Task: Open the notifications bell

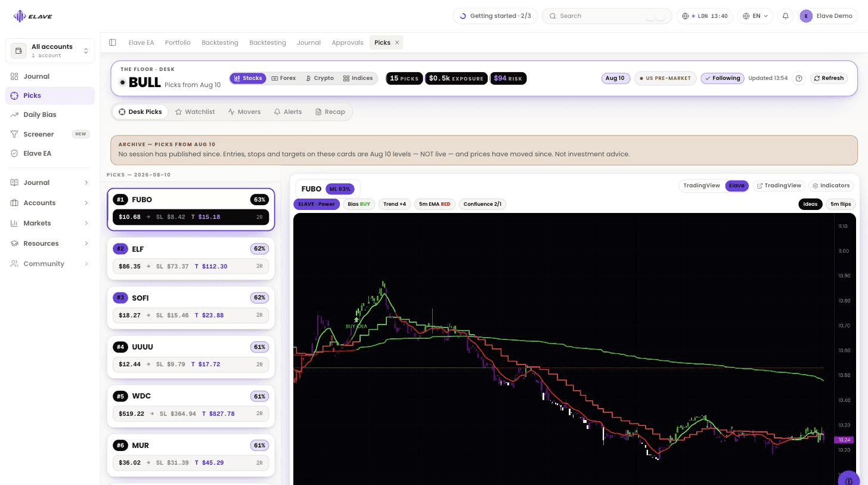Action: pyautogui.click(x=785, y=16)
